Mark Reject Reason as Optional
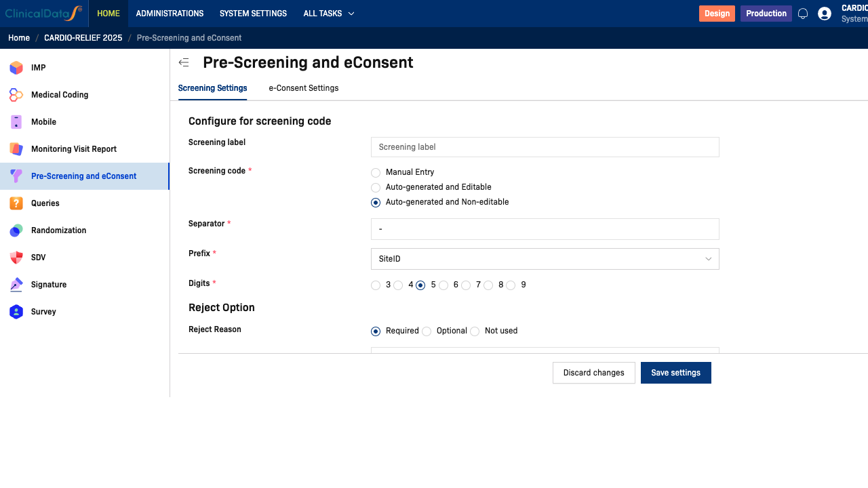 click(x=427, y=331)
